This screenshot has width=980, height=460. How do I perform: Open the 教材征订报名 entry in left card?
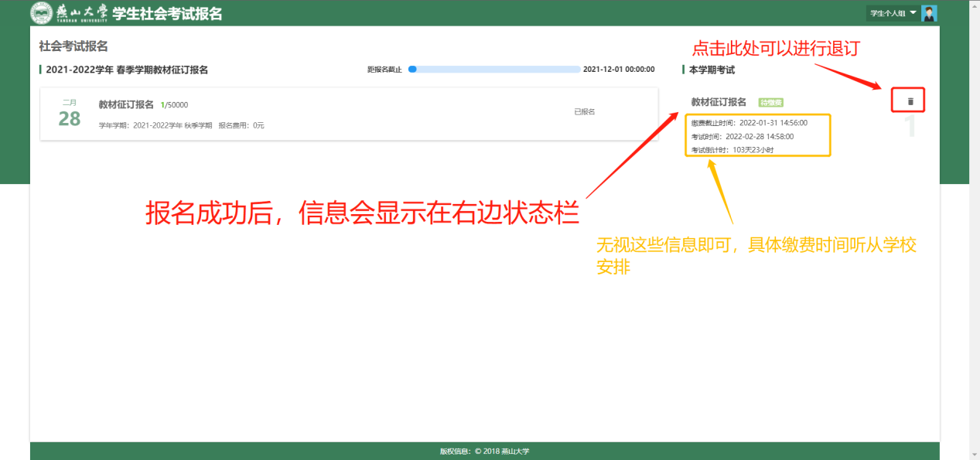126,105
